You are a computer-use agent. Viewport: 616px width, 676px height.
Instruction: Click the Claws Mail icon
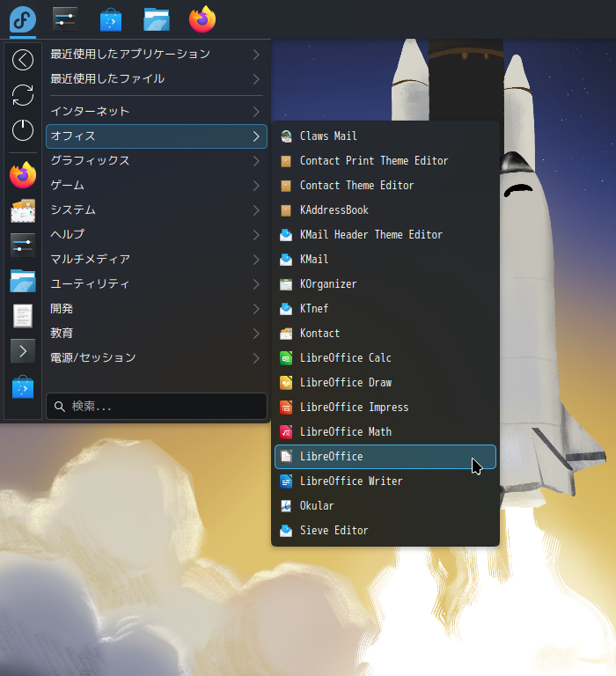286,136
